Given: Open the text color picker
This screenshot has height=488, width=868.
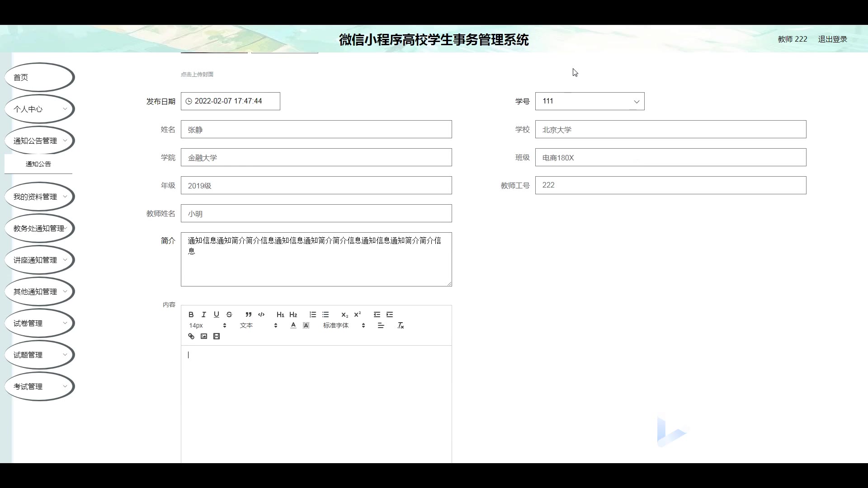Looking at the screenshot, I should tap(293, 325).
